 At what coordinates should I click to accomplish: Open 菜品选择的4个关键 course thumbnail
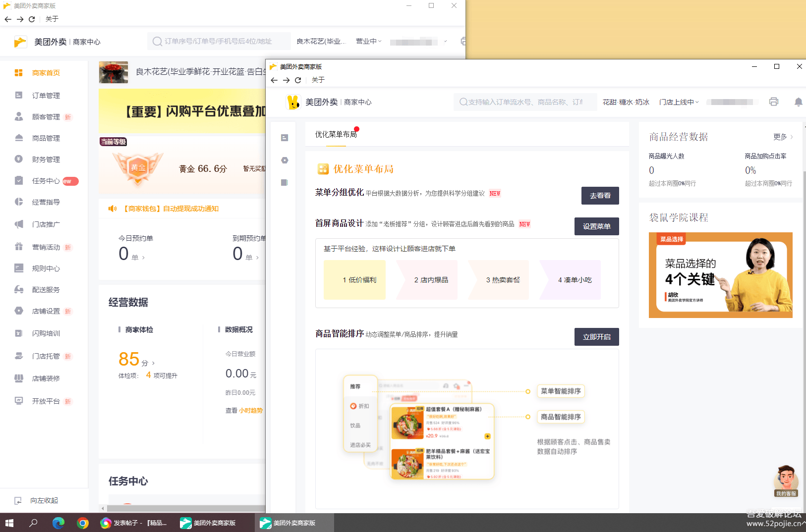pos(721,275)
